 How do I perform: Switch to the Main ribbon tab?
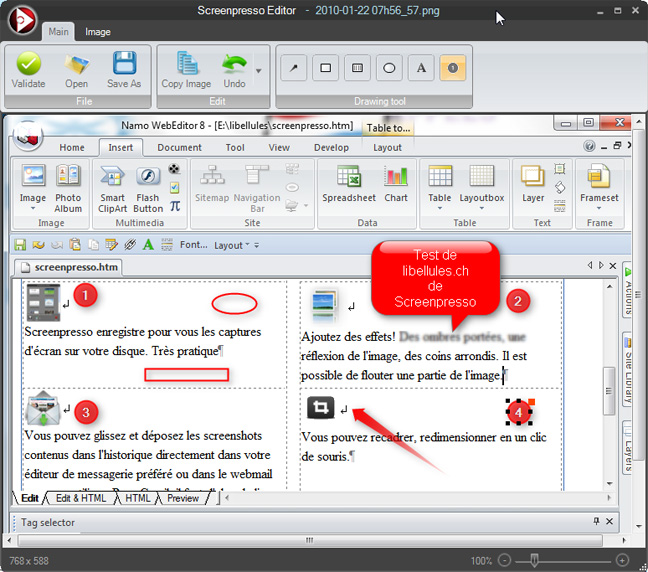click(58, 32)
